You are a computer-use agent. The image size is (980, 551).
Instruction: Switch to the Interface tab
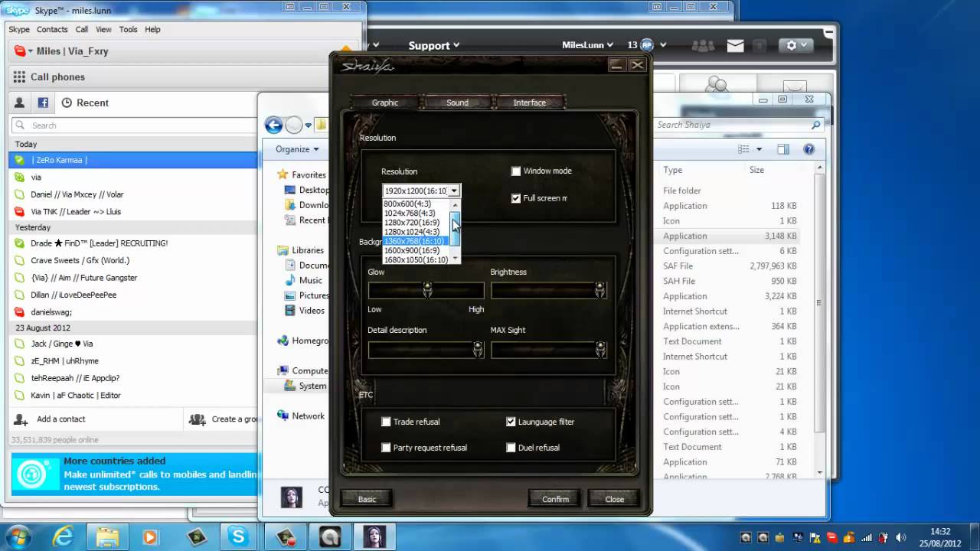point(530,103)
